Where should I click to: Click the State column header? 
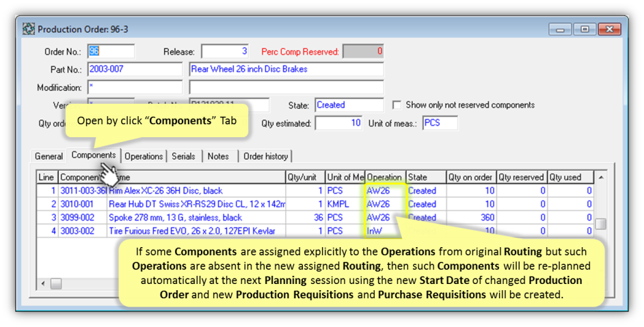(x=426, y=177)
